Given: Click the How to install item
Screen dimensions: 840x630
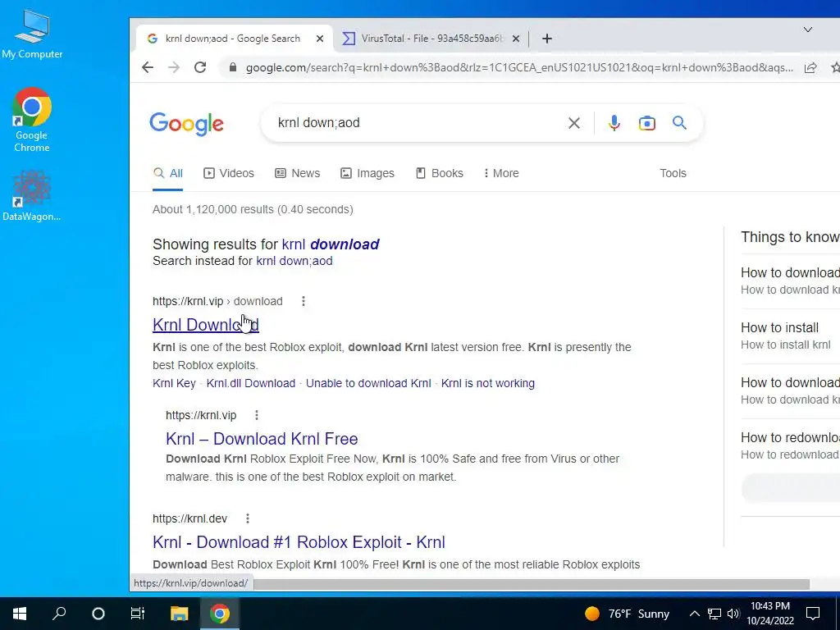Looking at the screenshot, I should [x=779, y=327].
